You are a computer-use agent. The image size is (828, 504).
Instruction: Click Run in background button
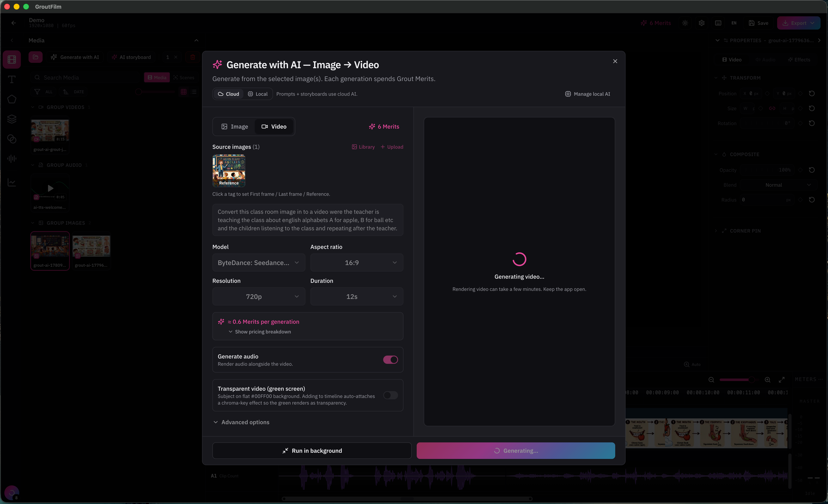click(312, 451)
